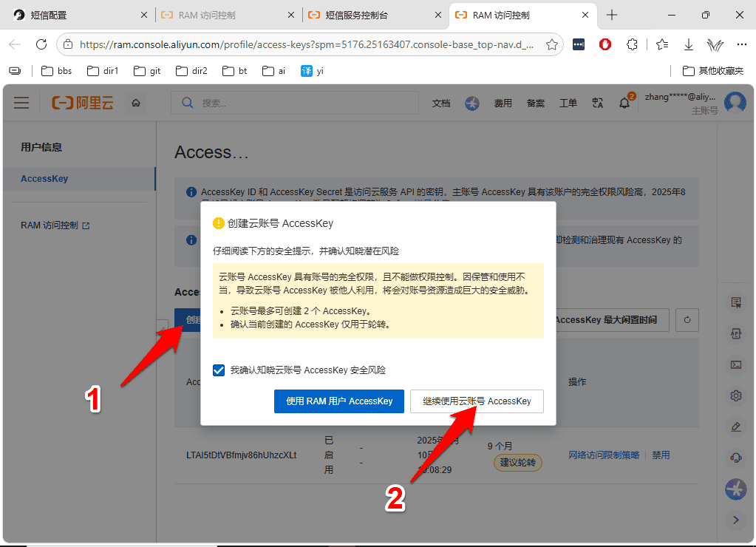Open 文档 in the top navigation

click(441, 103)
